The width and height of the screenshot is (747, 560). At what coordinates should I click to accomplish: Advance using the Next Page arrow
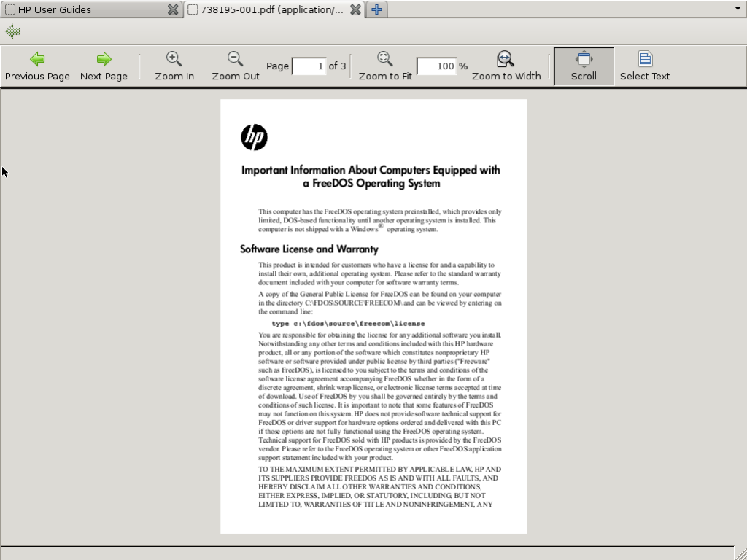(x=104, y=66)
